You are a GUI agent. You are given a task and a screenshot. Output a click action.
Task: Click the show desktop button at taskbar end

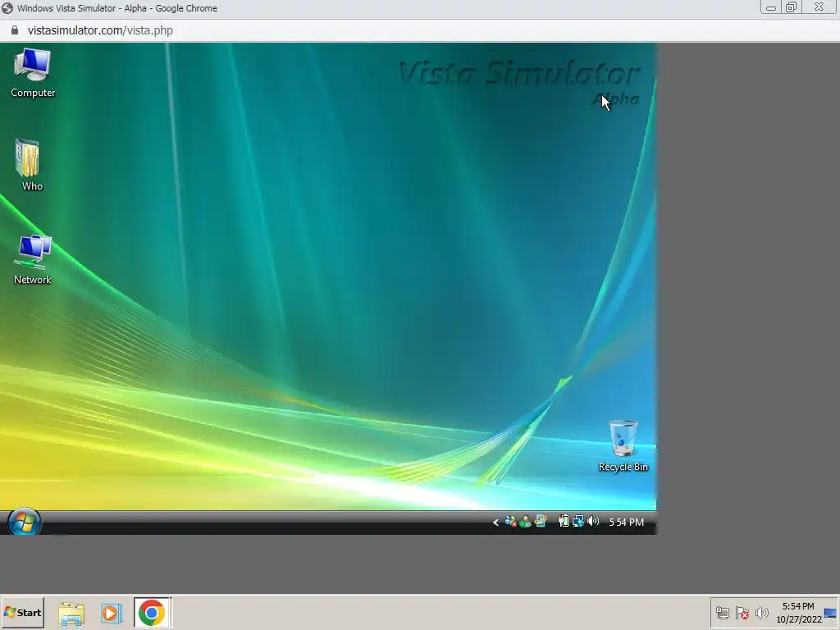pyautogui.click(x=830, y=613)
